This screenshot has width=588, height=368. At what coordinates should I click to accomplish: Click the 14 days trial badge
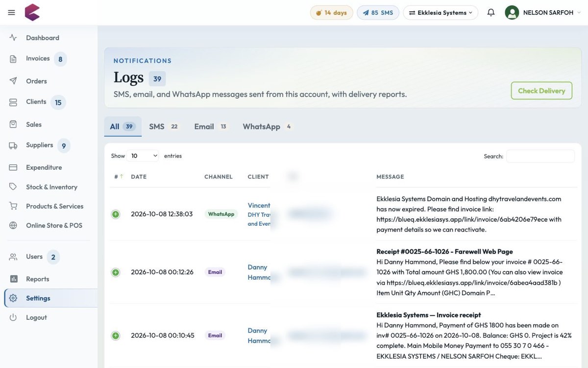coord(332,13)
